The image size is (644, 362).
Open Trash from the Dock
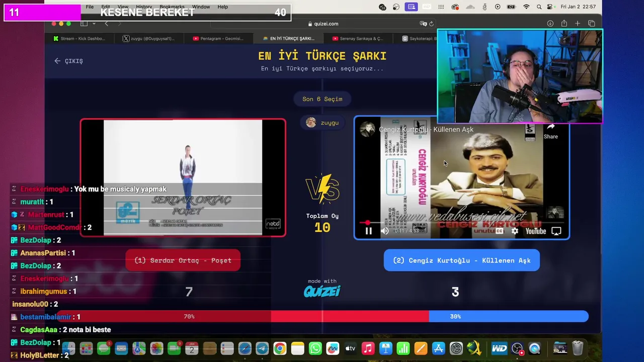[578, 348]
